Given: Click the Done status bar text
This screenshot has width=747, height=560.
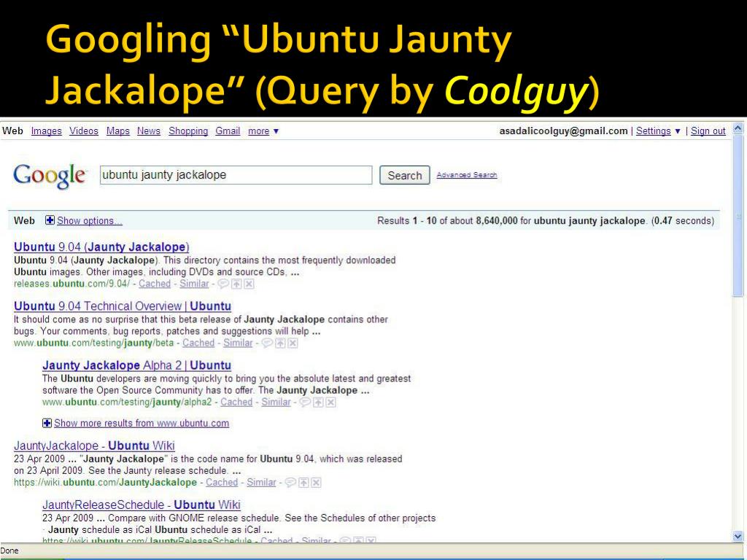Looking at the screenshot, I should click(x=9, y=551).
